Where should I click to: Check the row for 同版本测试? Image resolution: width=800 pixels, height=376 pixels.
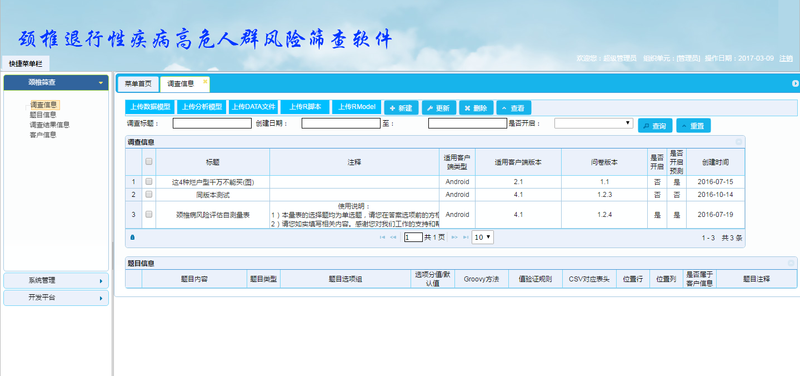[149, 194]
